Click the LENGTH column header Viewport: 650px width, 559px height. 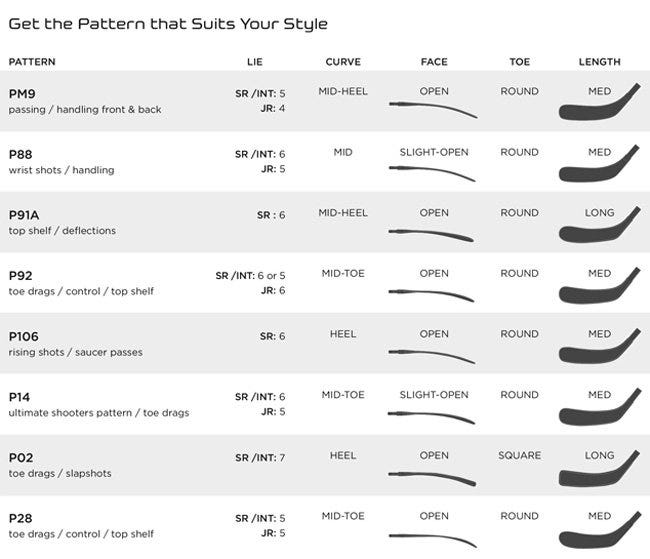(599, 62)
